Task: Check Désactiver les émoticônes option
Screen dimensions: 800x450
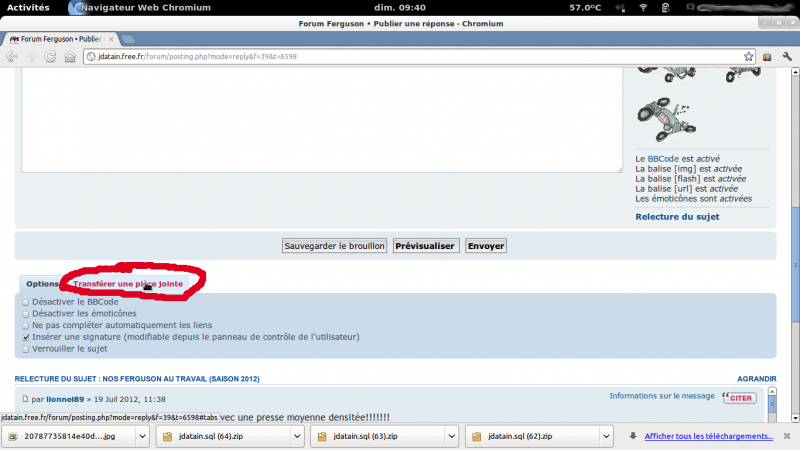Action: pyautogui.click(x=26, y=314)
